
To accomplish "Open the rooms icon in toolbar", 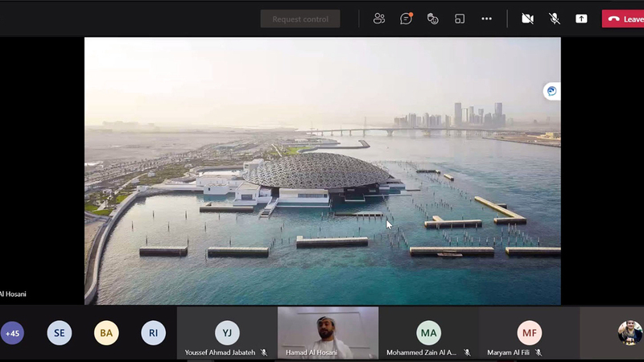I will (x=460, y=19).
